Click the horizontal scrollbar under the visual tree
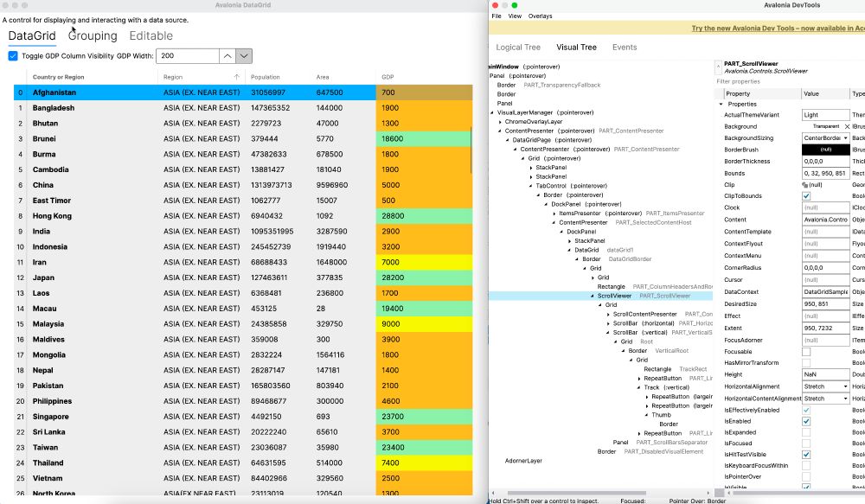Image resolution: width=865 pixels, height=504 pixels. (x=576, y=493)
